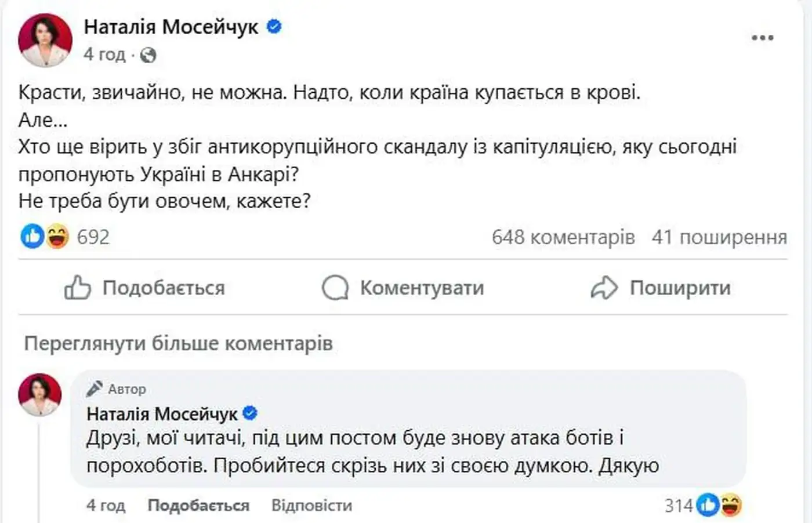Screen dimensions: 812x523
Task: Click Відповісти under the comment
Action: click(x=311, y=506)
